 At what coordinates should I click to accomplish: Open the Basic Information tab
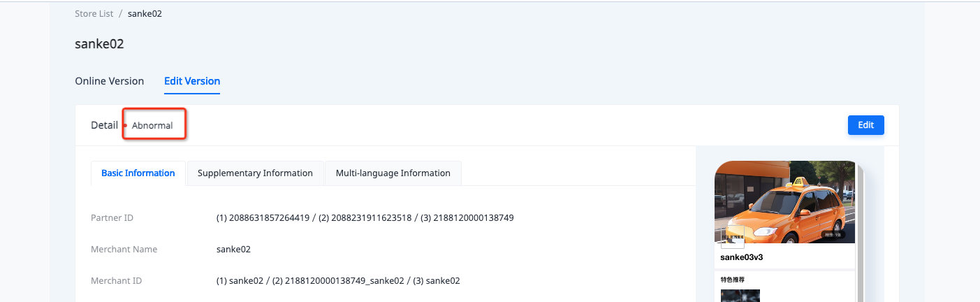[x=138, y=173]
